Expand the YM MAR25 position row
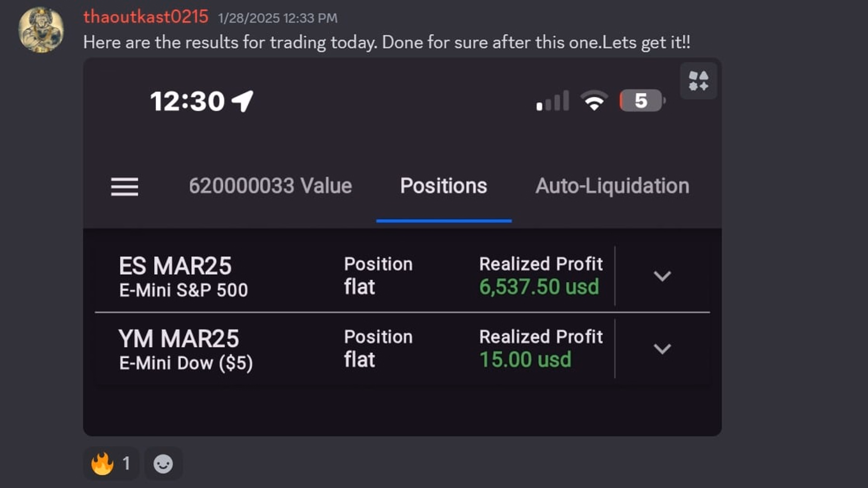Viewport: 868px width, 488px height. [662, 349]
